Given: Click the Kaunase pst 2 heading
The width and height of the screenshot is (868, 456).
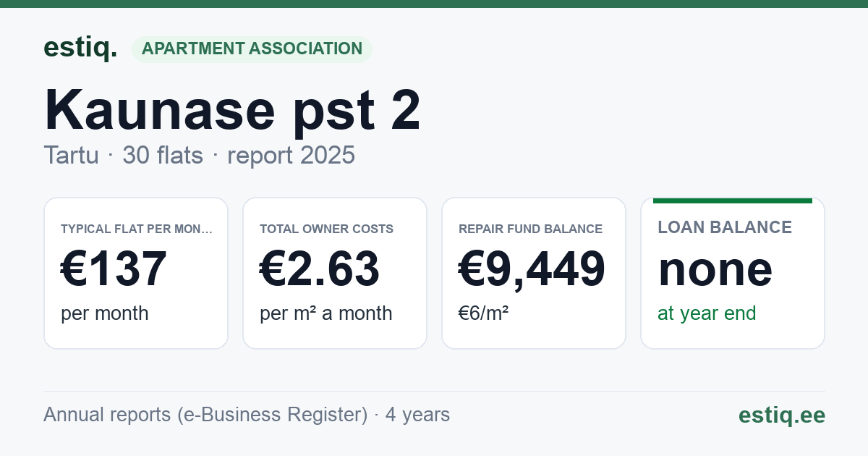Looking at the screenshot, I should (232, 110).
